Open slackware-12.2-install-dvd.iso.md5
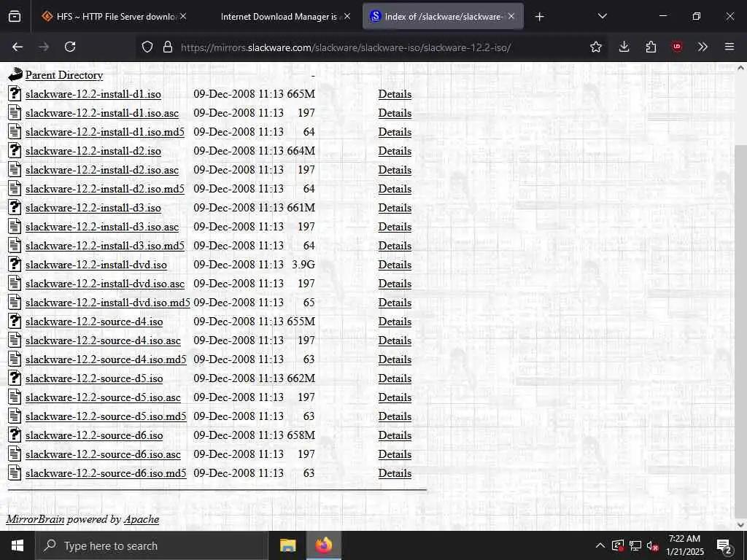This screenshot has width=747, height=560. pos(108,303)
